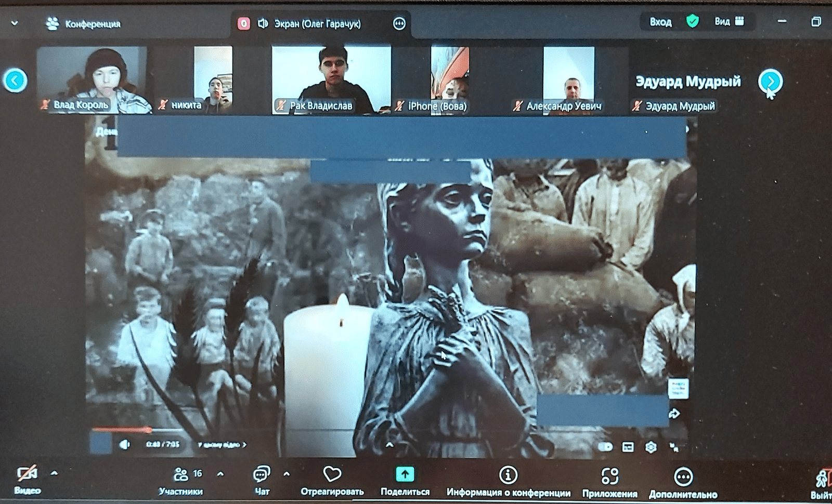Open the Конференция menu at top left
832x504 pixels.
[x=83, y=24]
